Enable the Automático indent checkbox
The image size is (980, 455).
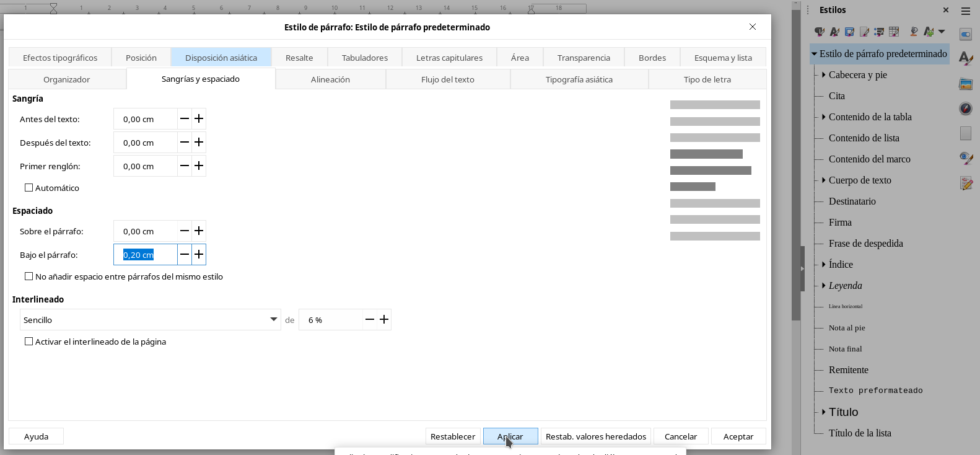point(28,188)
